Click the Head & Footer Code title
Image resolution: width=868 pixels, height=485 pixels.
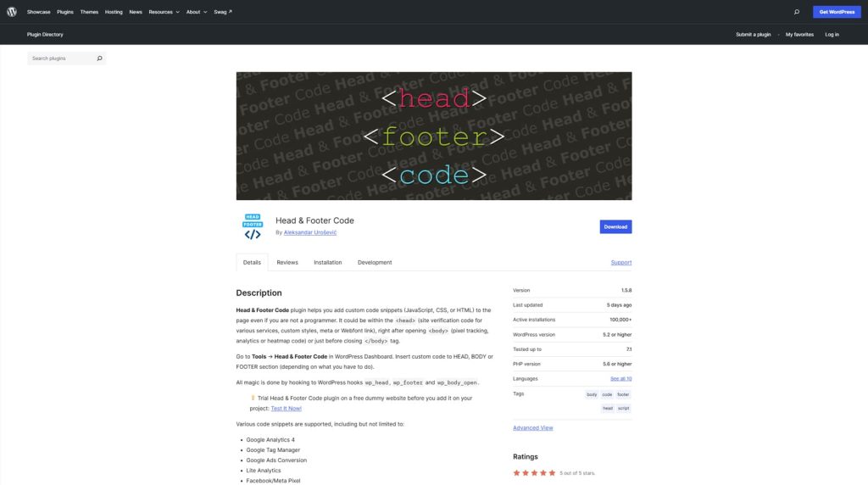point(314,220)
